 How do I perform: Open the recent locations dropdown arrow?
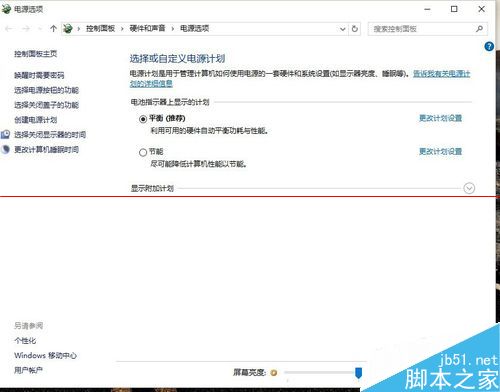[x=40, y=29]
